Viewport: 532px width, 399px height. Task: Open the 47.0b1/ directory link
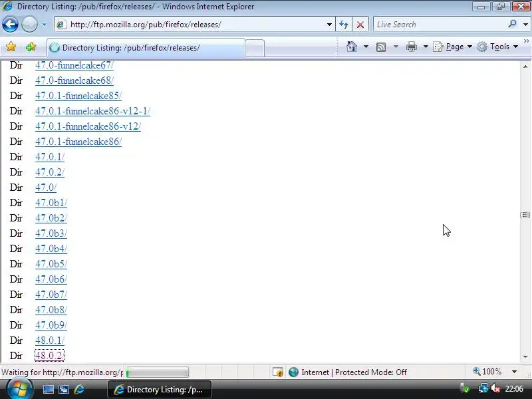(51, 203)
